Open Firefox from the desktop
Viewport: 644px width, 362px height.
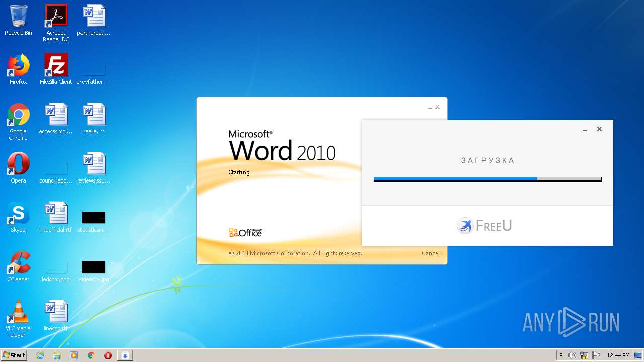click(x=18, y=69)
